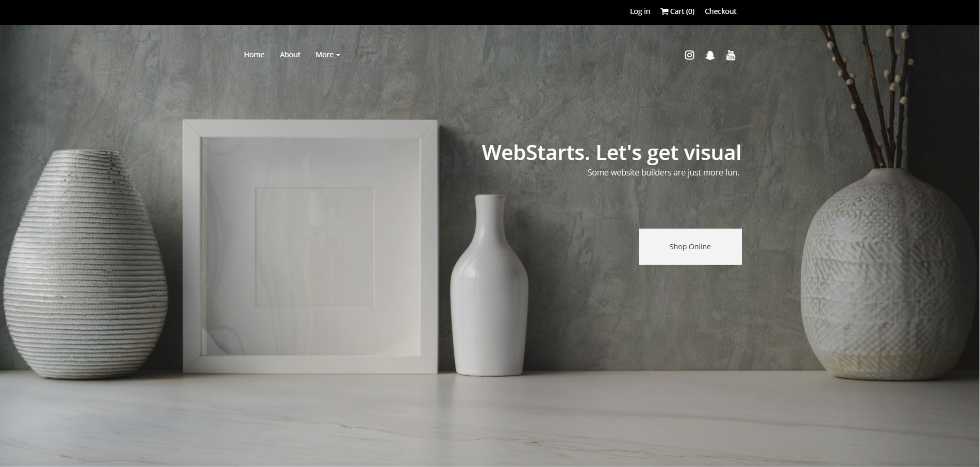Click the white picture frame in image
This screenshot has height=467, width=980.
310,247
